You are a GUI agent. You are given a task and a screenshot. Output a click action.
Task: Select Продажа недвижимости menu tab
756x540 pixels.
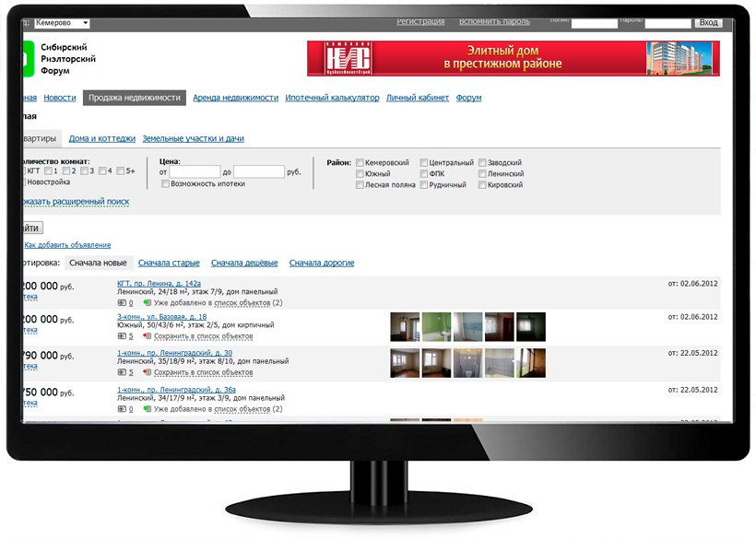(135, 98)
